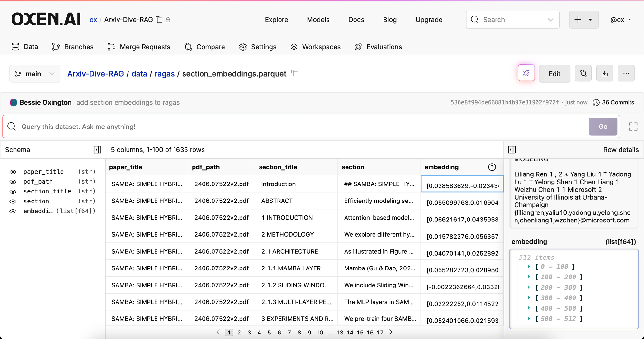Viewport: 644px width, 339px height.
Task: Click the Go query button
Action: pyautogui.click(x=603, y=127)
